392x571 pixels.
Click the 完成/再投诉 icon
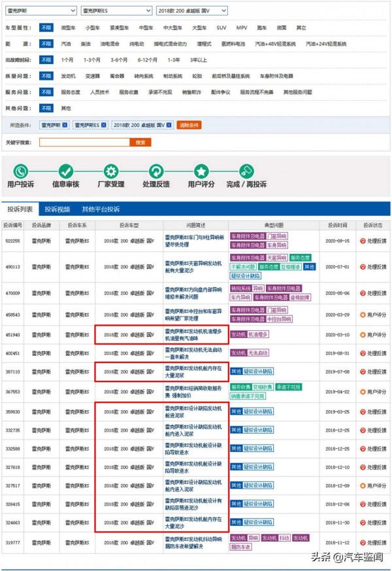pyautogui.click(x=246, y=171)
